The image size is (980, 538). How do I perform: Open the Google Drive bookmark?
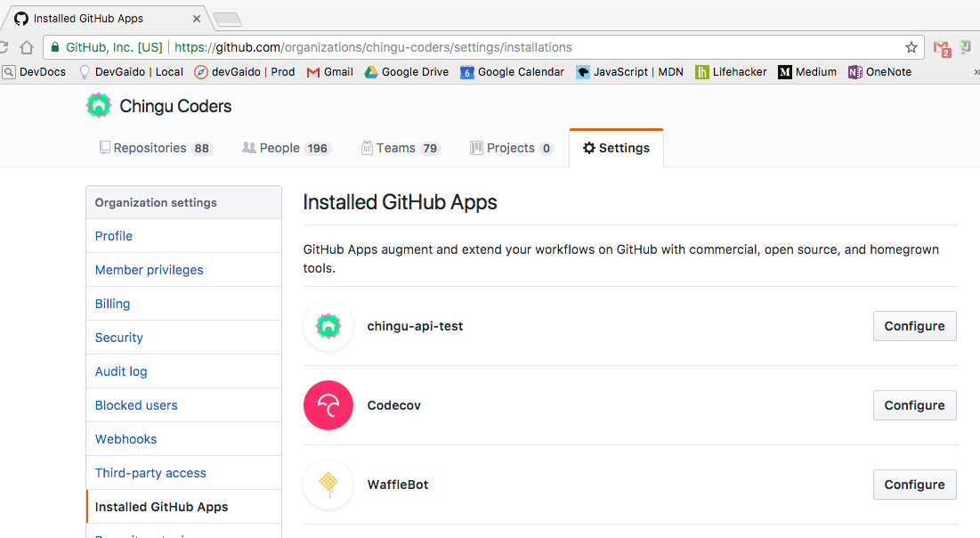[406, 72]
